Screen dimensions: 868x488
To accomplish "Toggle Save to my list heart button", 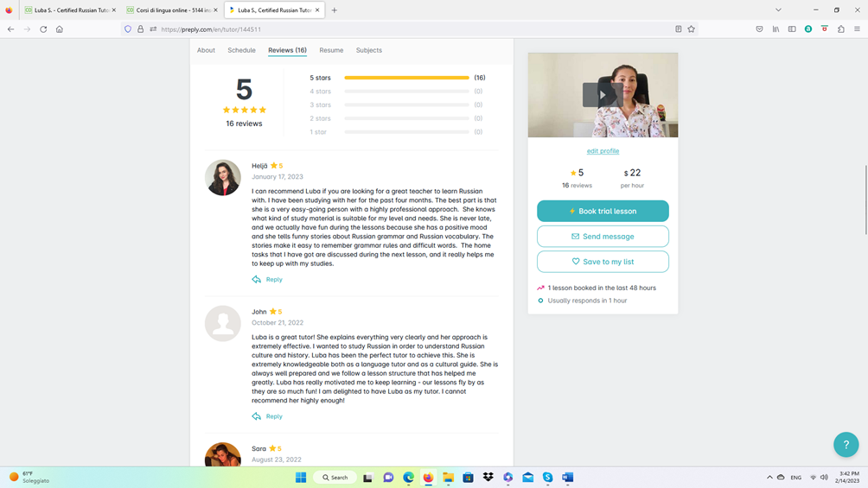I will tap(603, 262).
